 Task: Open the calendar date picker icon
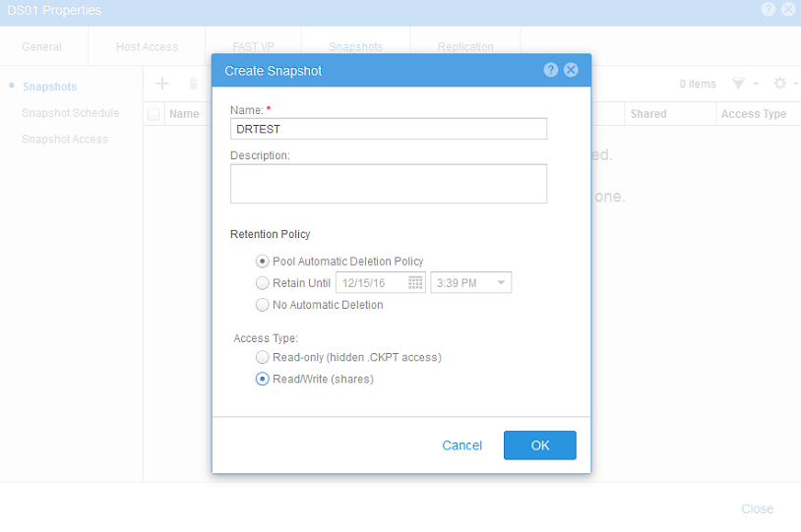[x=415, y=283]
